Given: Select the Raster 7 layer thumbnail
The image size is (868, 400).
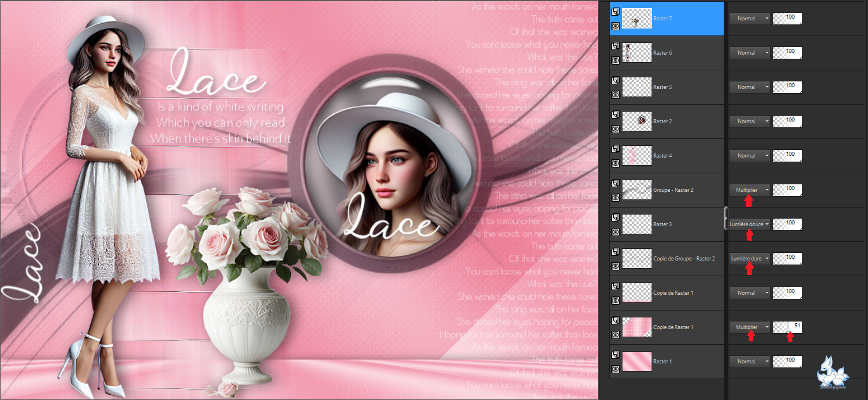Looking at the screenshot, I should pos(637,19).
